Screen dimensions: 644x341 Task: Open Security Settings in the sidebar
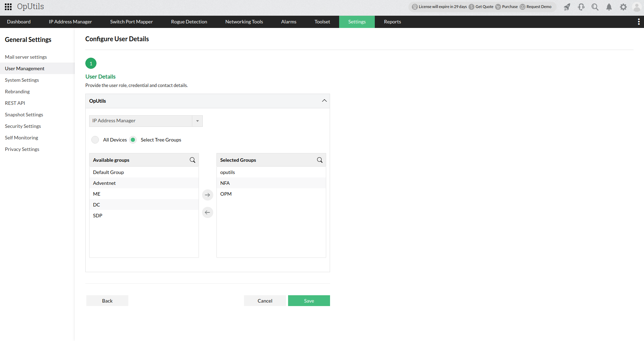point(23,126)
